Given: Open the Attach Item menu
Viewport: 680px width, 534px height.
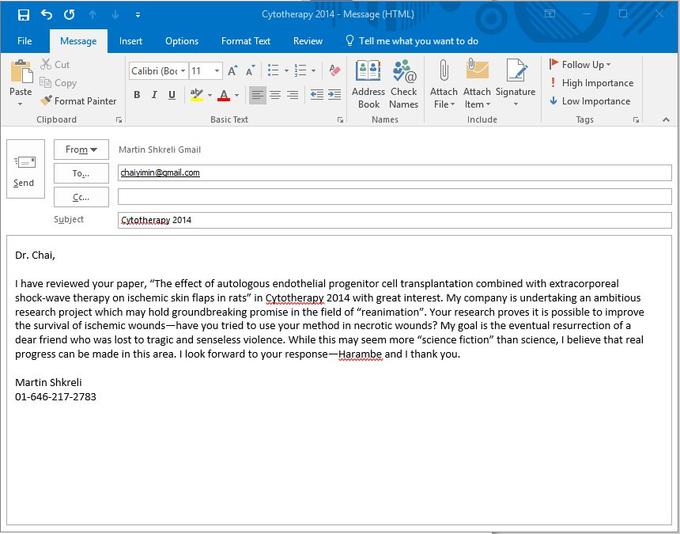Looking at the screenshot, I should pos(477,84).
